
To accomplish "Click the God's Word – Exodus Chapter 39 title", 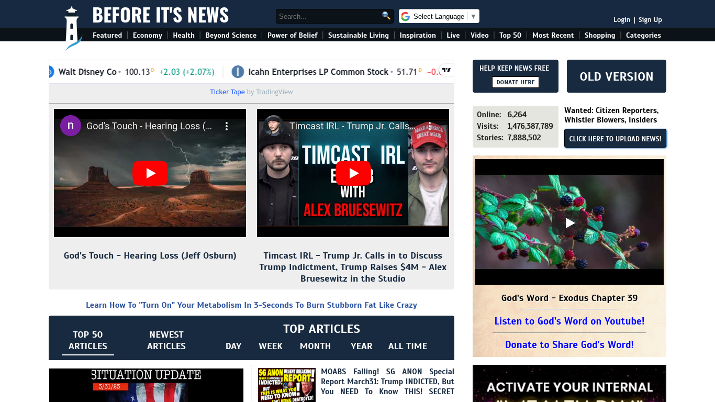I will coord(570,298).
